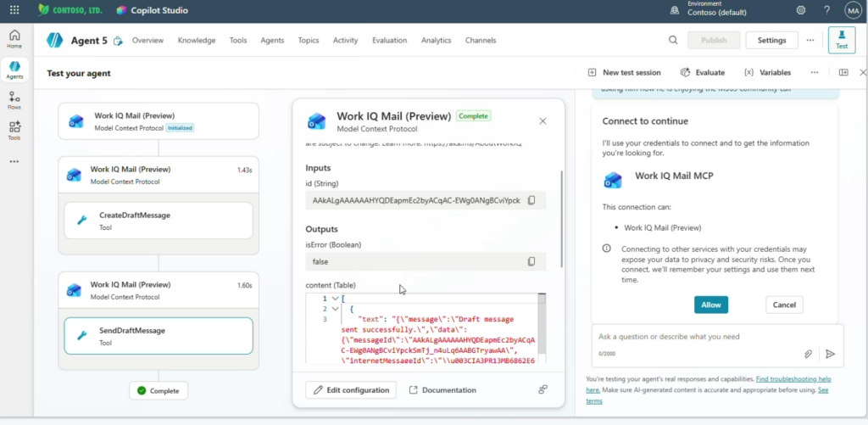Open the app launcher waffle icon
This screenshot has height=425, width=868.
(14, 10)
